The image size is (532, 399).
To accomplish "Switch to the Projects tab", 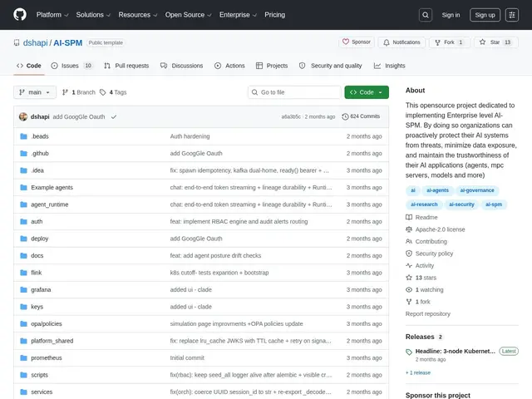I will 272,66.
